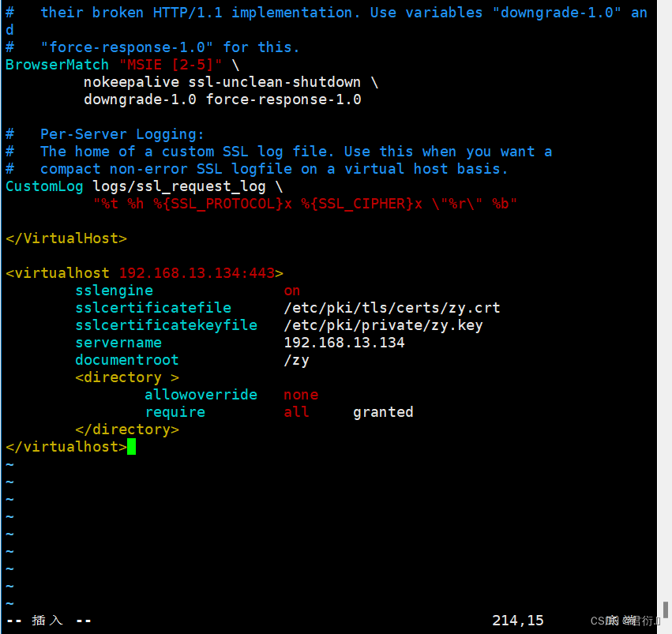Click the closing </directory> tag
This screenshot has height=634, width=672.
tap(127, 430)
